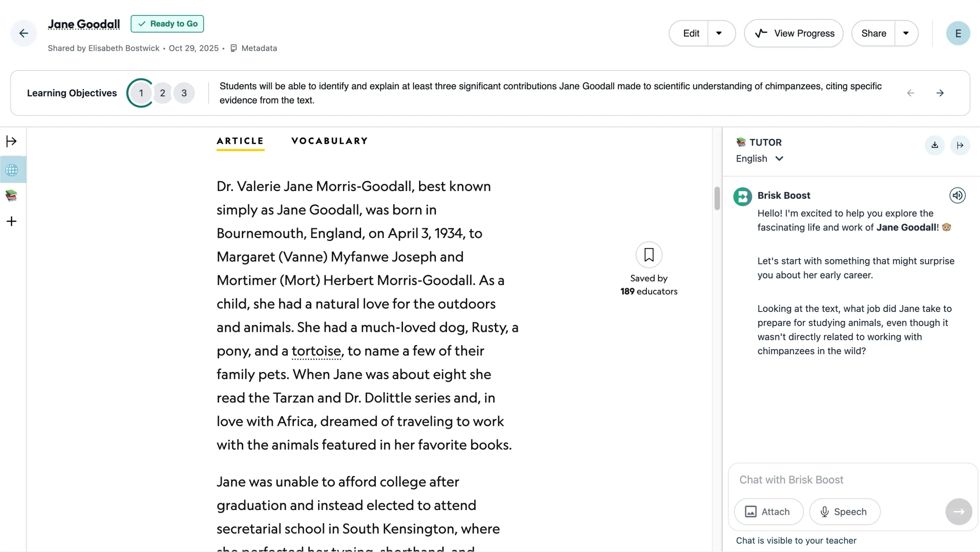Image resolution: width=980 pixels, height=552 pixels.
Task: Select learning objective number 3
Action: click(184, 93)
